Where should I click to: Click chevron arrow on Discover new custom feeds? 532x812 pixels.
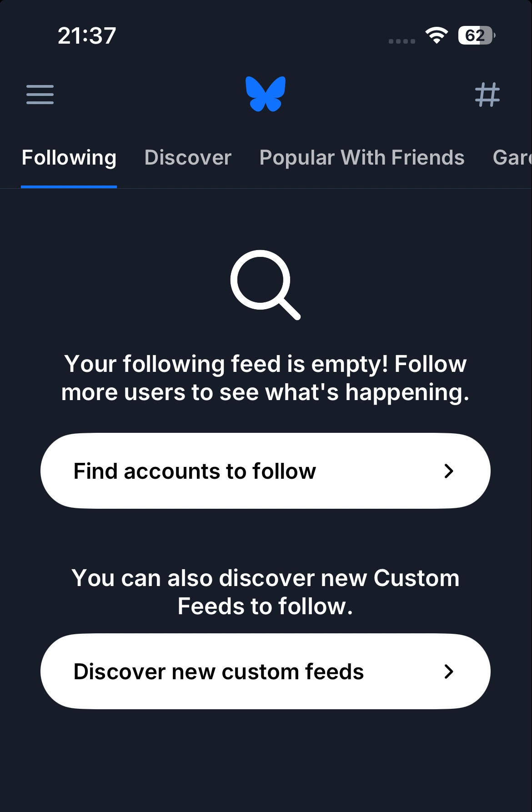pyautogui.click(x=449, y=672)
